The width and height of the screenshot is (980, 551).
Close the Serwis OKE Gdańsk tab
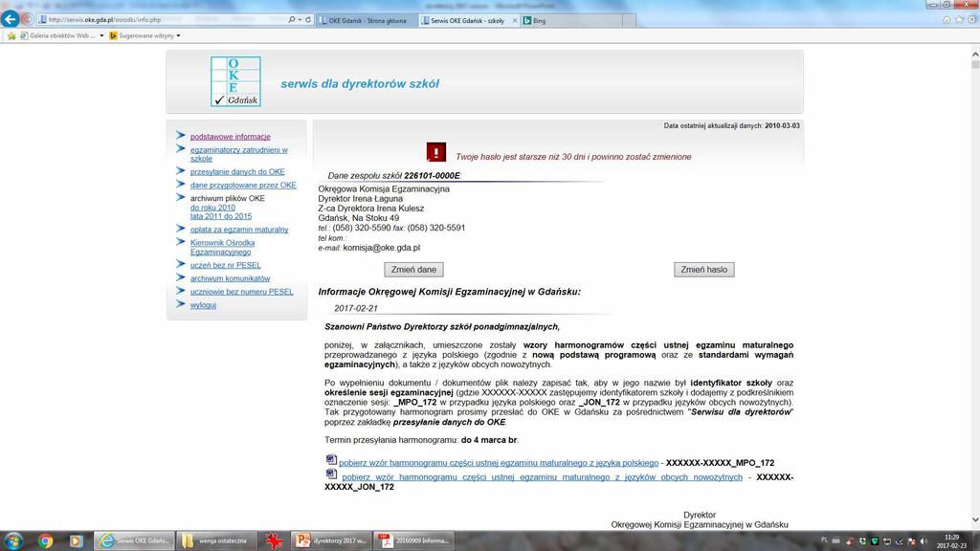point(515,21)
